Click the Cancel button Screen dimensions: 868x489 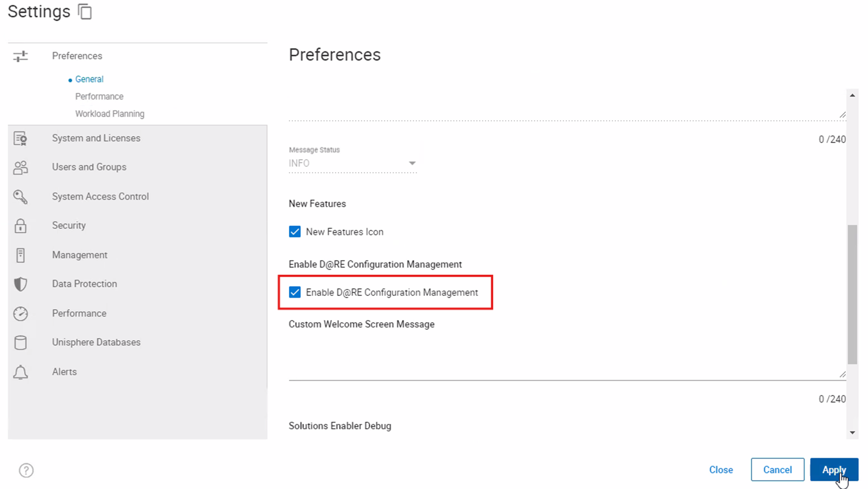coord(777,470)
